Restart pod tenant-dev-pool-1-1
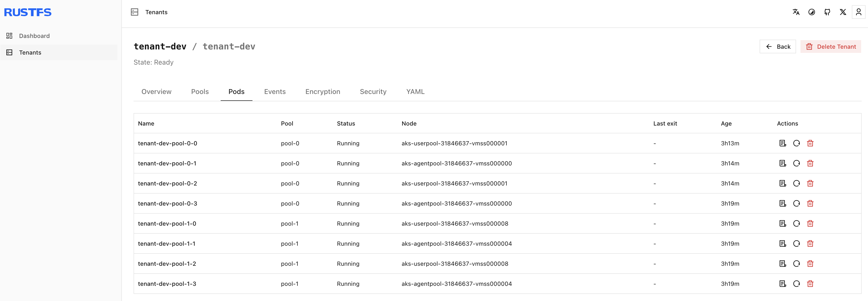 [x=797, y=244]
